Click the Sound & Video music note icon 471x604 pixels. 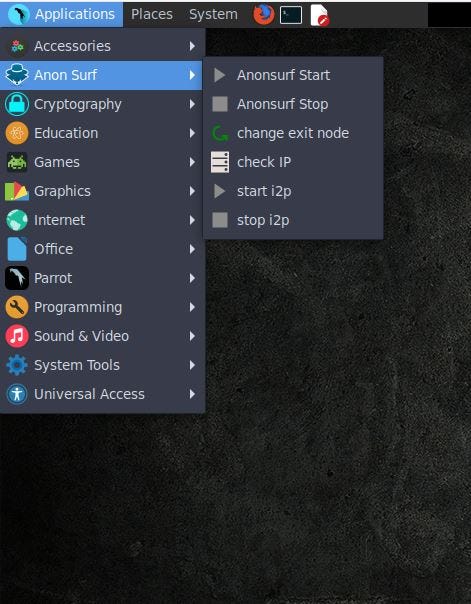[17, 336]
